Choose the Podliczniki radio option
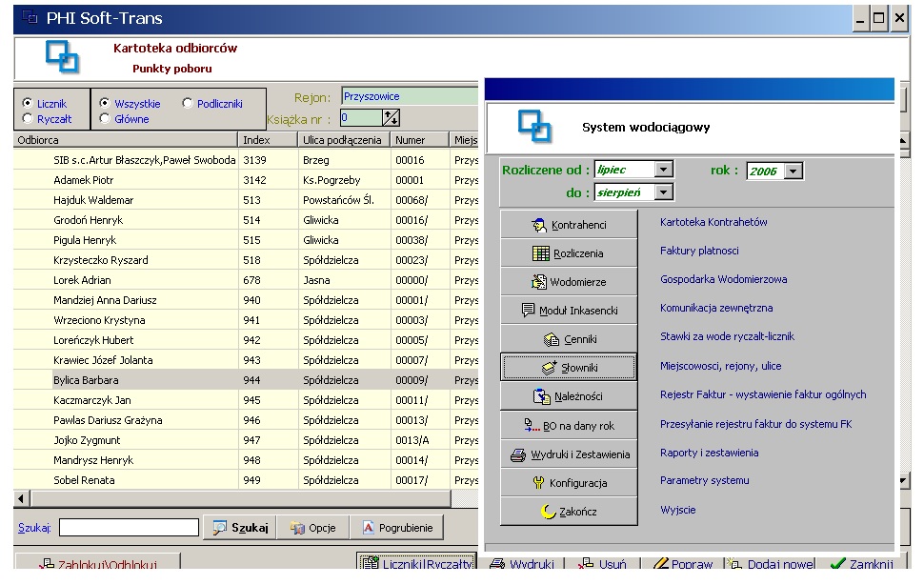Viewport: 924px width, 585px height. pos(187,104)
